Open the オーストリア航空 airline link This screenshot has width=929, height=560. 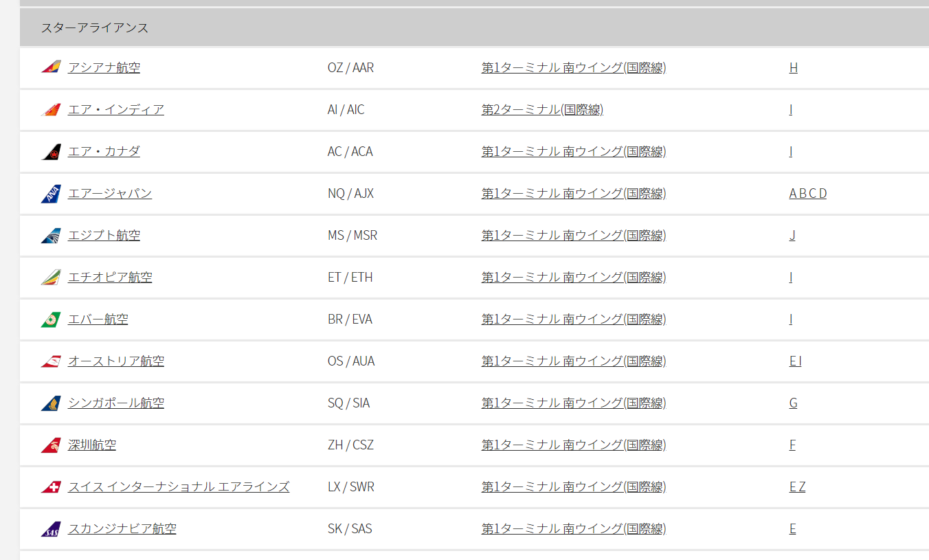point(115,361)
